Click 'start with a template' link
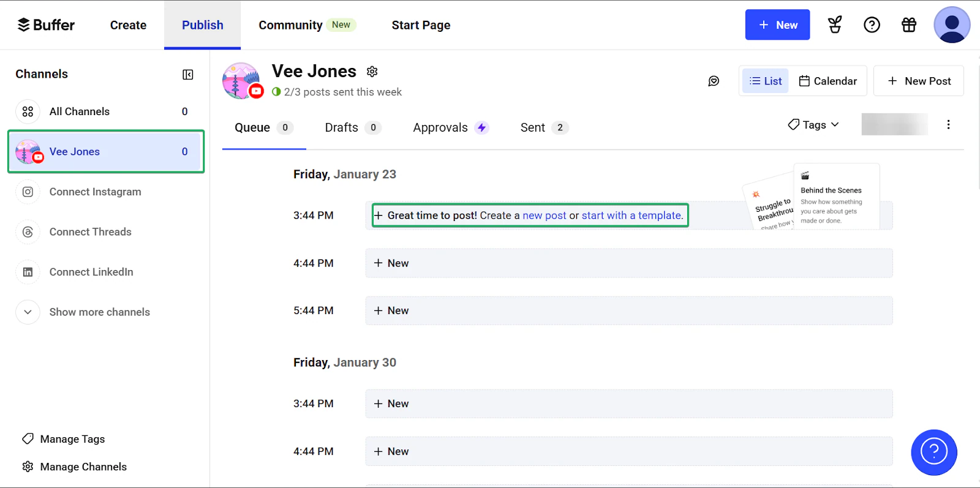 [x=633, y=216]
